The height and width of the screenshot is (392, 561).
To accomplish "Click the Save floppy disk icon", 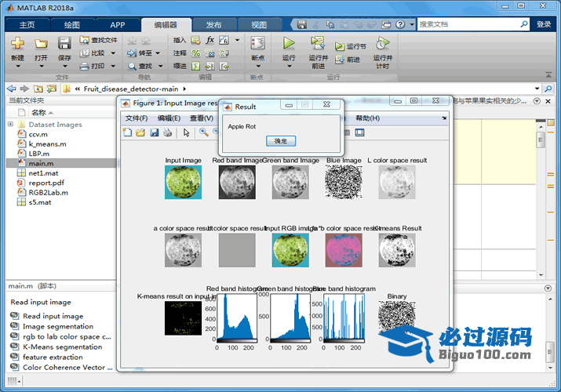I will click(x=64, y=43).
